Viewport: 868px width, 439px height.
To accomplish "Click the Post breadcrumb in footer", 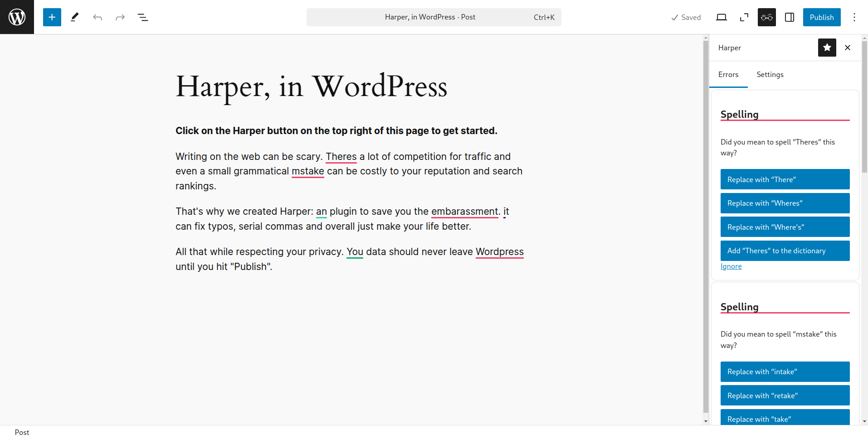I will (22, 432).
